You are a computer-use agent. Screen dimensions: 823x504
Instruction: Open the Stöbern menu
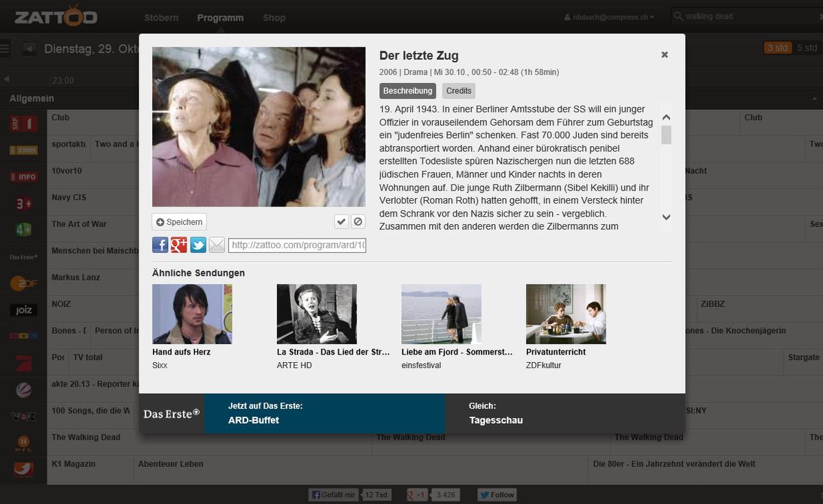(162, 17)
